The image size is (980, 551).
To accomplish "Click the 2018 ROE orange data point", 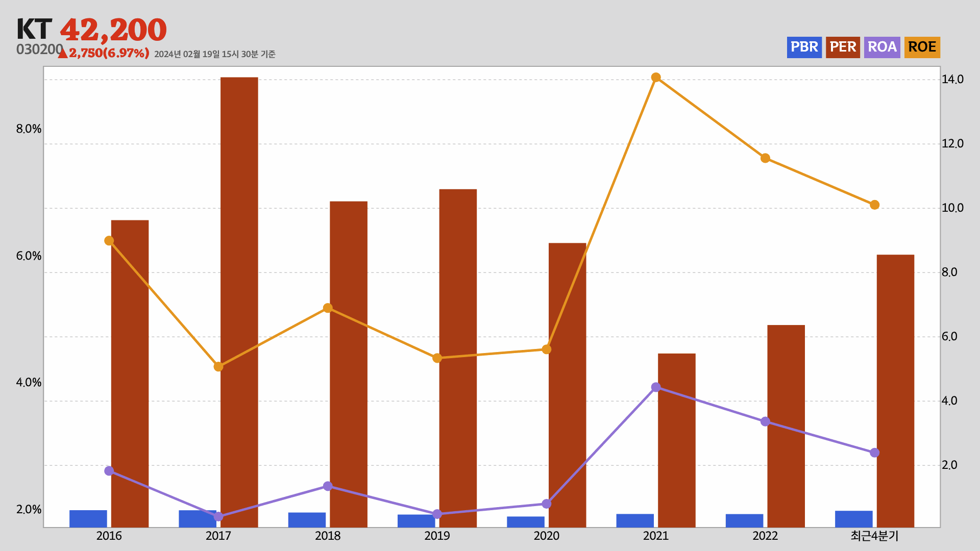I will coord(328,308).
